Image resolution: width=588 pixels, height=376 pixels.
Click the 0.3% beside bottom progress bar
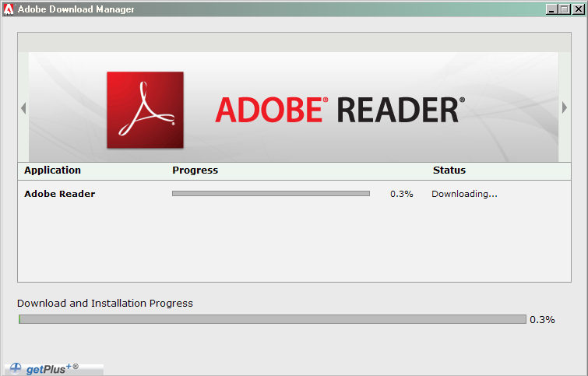coord(542,319)
